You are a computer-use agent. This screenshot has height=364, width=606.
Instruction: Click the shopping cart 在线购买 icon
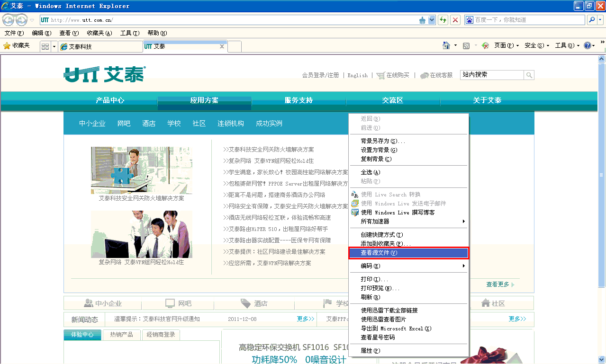[x=380, y=75]
